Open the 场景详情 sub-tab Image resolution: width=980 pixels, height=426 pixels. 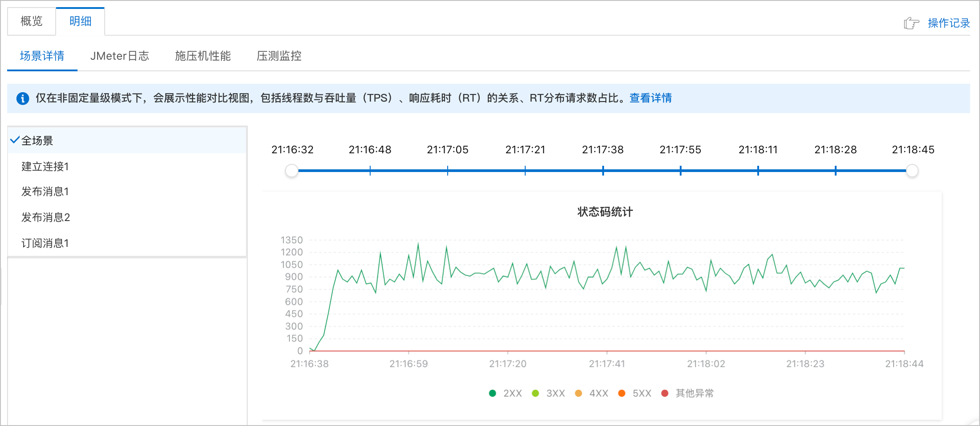point(42,56)
